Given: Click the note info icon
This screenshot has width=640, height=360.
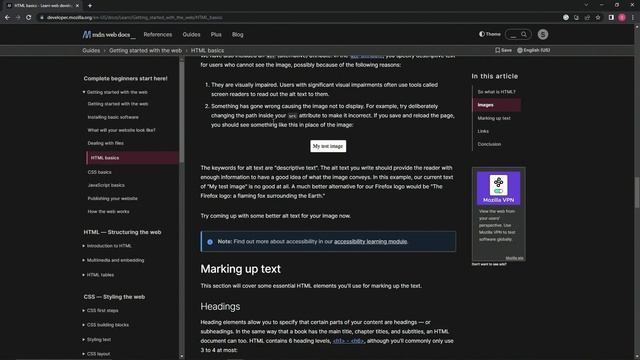Looking at the screenshot, I should pyautogui.click(x=210, y=242).
